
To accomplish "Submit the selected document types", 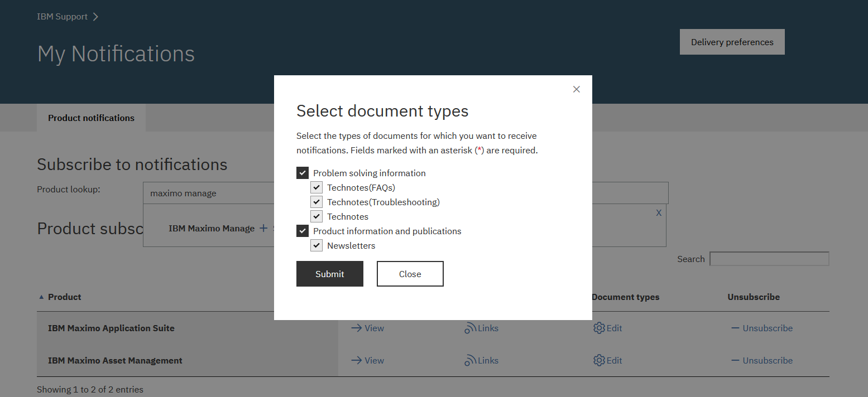I will (x=330, y=274).
